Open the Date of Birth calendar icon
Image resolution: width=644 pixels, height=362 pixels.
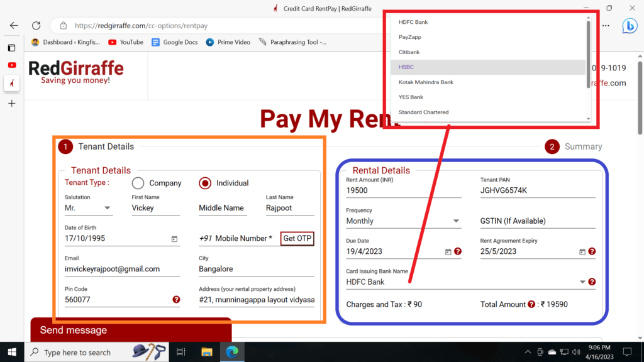174,239
